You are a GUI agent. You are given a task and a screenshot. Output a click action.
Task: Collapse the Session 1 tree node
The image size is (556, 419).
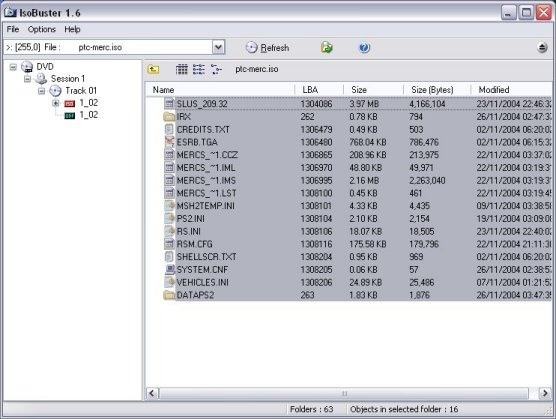coord(27,79)
